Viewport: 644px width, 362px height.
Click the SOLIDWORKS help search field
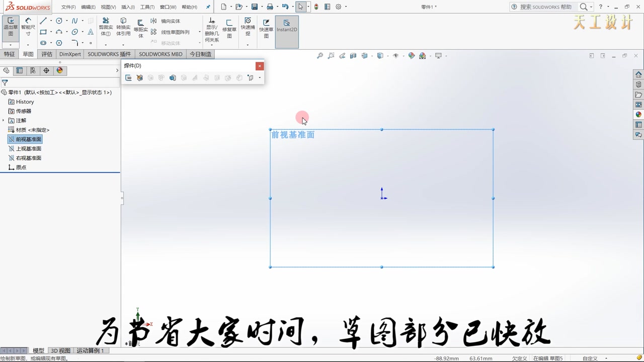[546, 7]
